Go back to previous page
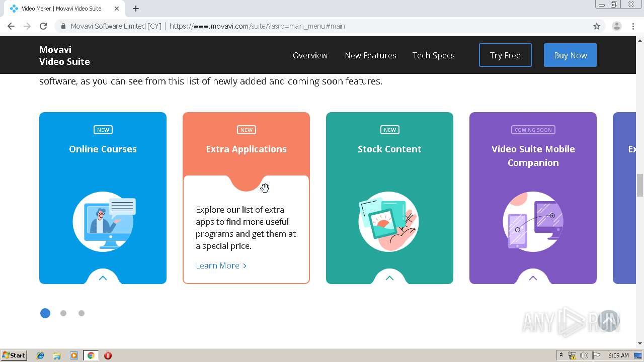This screenshot has height=362, width=644. click(x=11, y=26)
